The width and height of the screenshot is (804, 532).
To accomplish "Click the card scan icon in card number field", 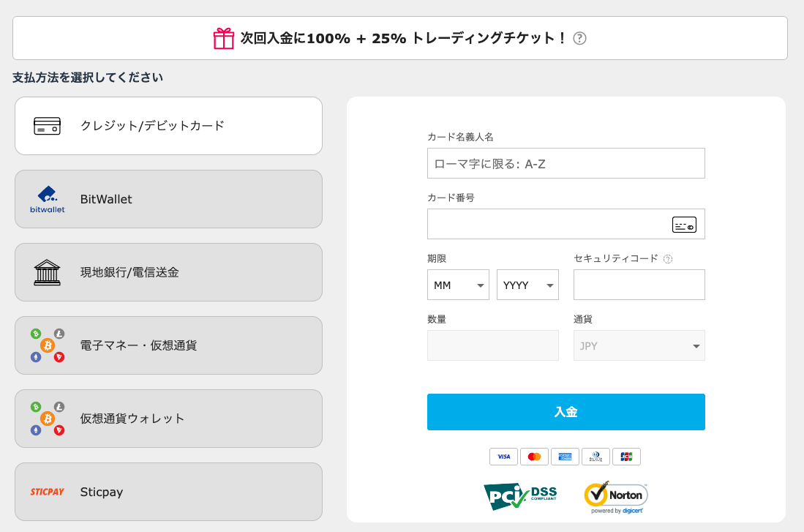I will 685,225.
